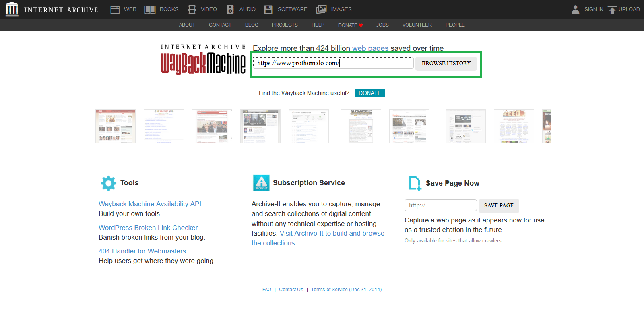Viewport: 644px width, 315px height.
Task: Click the 'INTERNET ARCHIVE' header title text
Action: [61, 10]
